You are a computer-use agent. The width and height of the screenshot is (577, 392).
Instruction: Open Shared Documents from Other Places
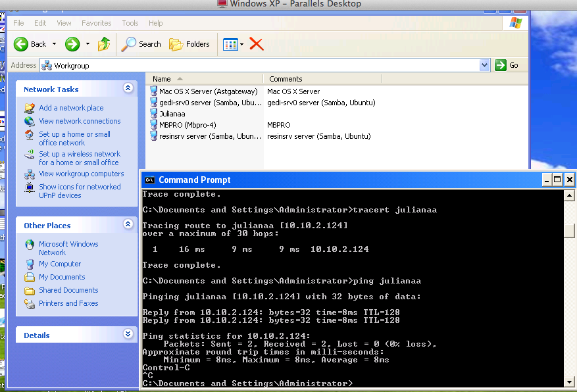tap(68, 290)
